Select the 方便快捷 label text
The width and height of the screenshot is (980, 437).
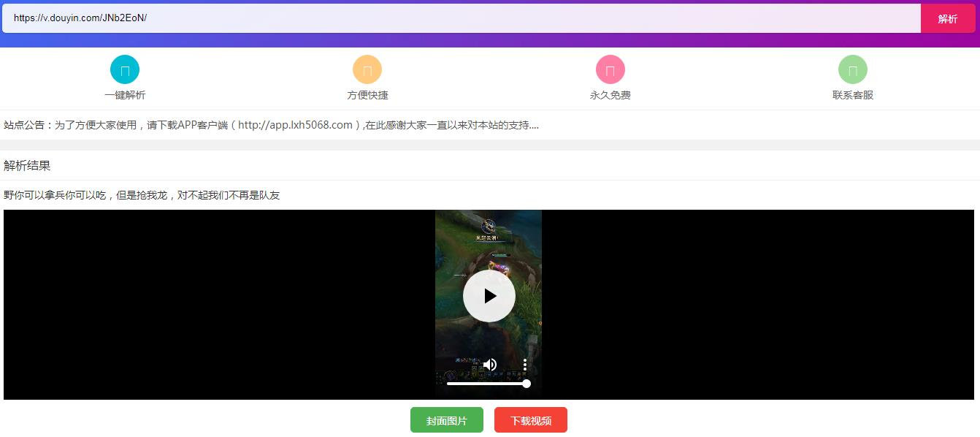coord(367,95)
